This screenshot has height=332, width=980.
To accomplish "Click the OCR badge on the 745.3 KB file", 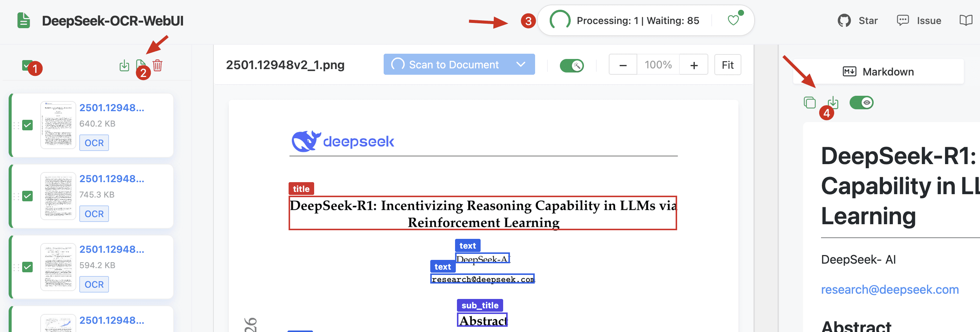I will (94, 214).
